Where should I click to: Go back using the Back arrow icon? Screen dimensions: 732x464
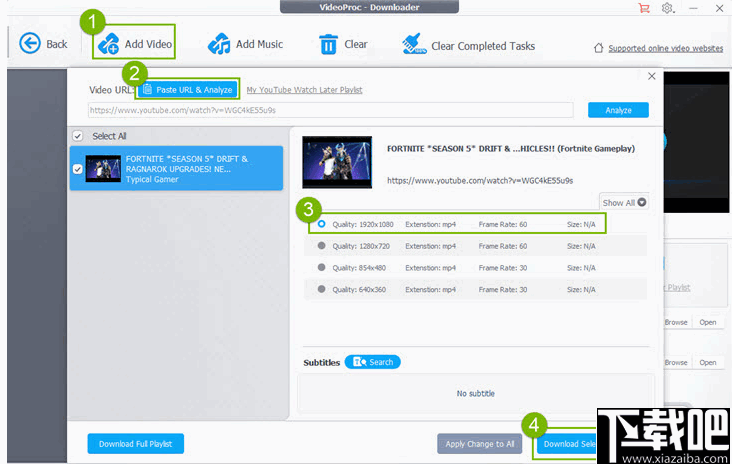tap(30, 43)
